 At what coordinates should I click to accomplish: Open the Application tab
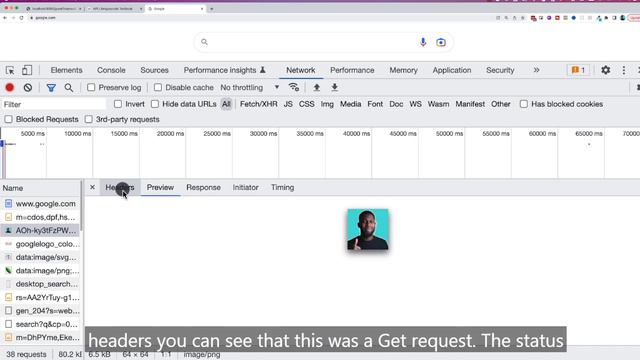click(x=452, y=70)
